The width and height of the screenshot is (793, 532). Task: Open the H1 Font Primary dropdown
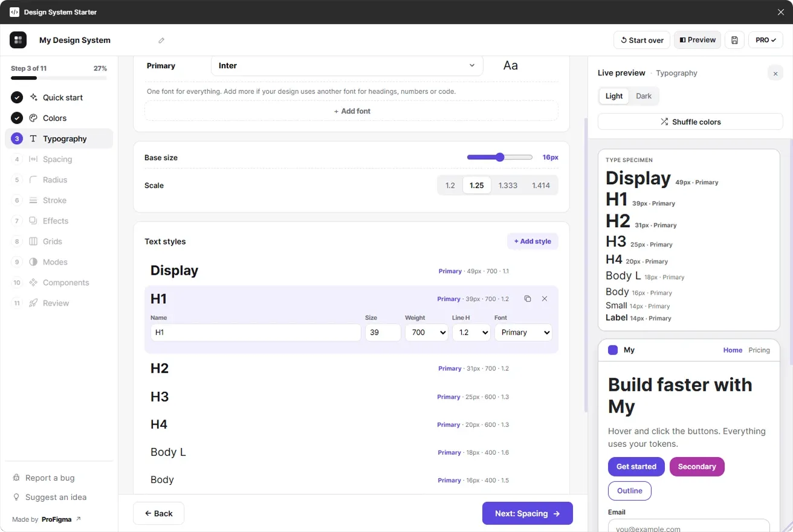click(x=523, y=332)
